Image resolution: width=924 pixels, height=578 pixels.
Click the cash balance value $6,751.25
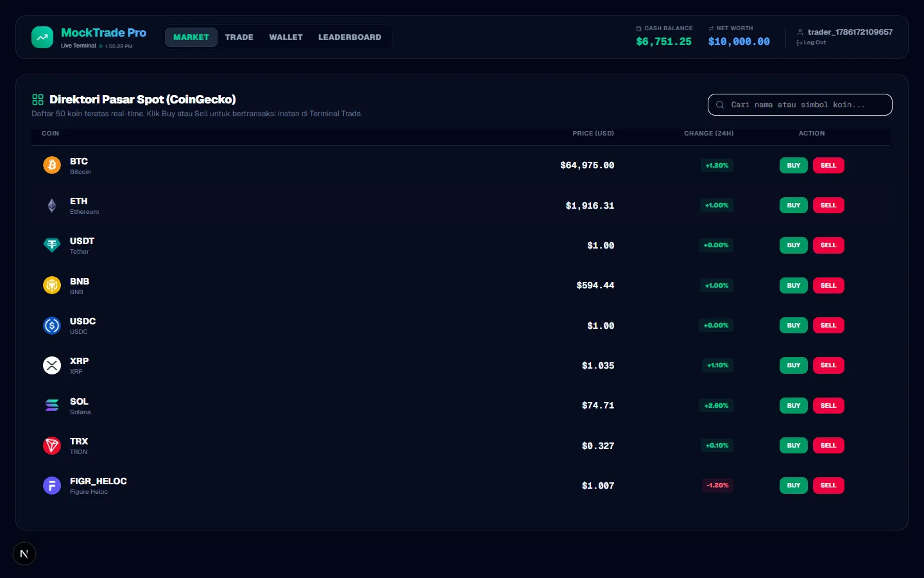coord(664,42)
